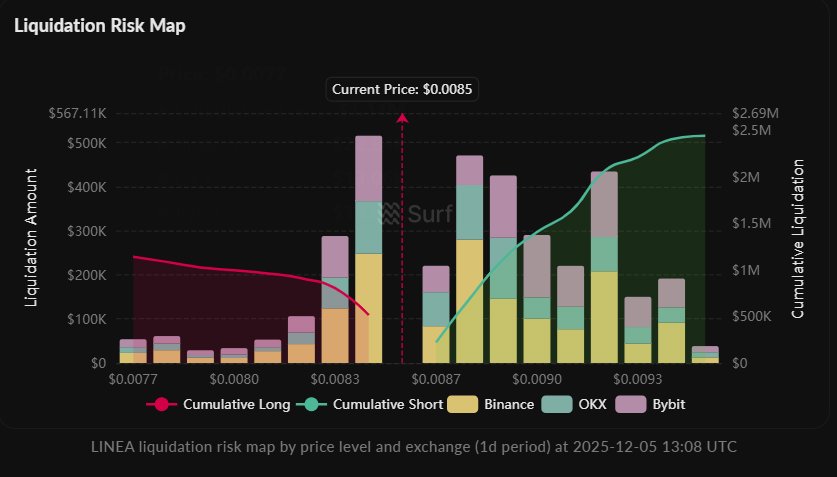
Task: Click the Surf watermark logo
Action: [417, 212]
